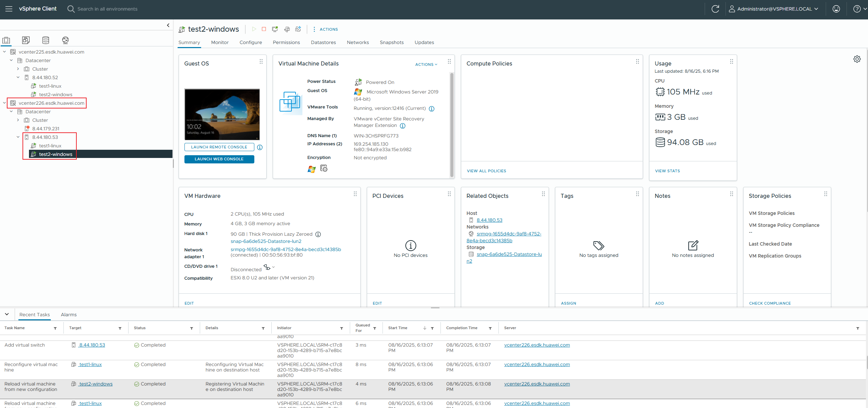Click CHECK COMPLIANCE in Storage Policies
The image size is (868, 408).
(770, 303)
